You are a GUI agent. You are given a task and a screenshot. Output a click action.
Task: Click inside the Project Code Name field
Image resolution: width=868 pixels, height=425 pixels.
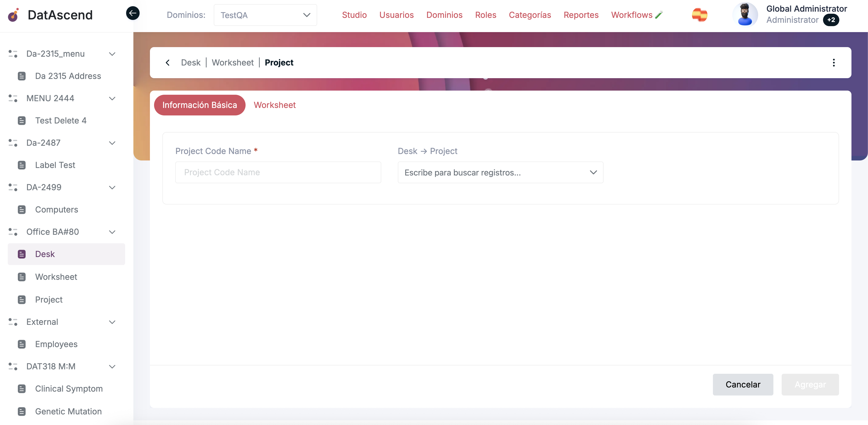(278, 172)
